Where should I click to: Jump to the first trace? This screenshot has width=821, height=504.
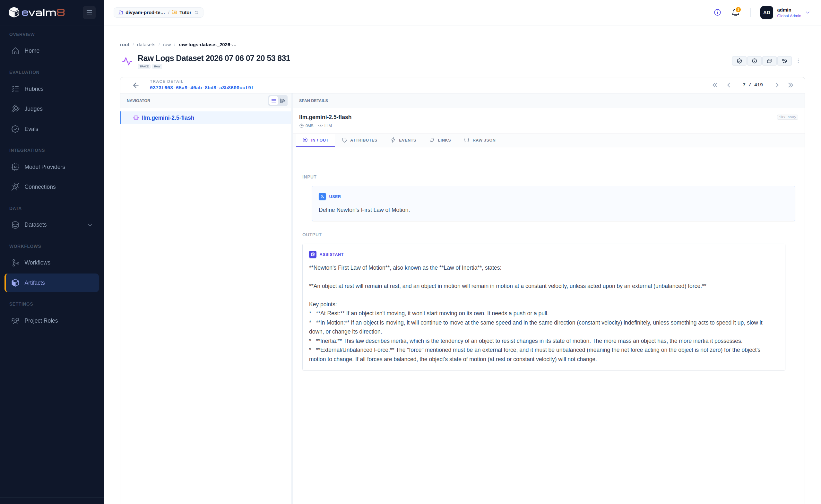(x=715, y=85)
